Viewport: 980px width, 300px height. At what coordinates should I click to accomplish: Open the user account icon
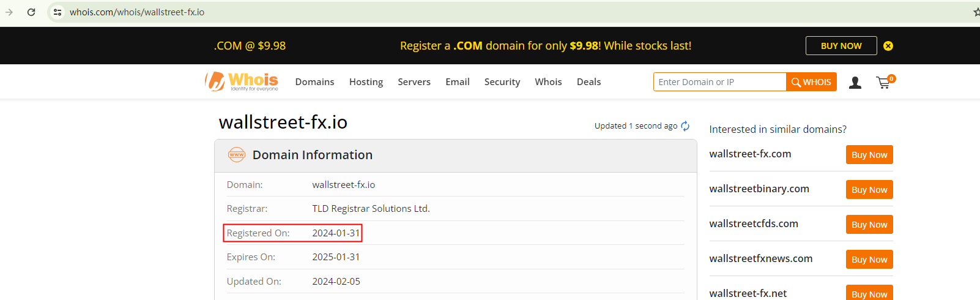click(x=855, y=83)
